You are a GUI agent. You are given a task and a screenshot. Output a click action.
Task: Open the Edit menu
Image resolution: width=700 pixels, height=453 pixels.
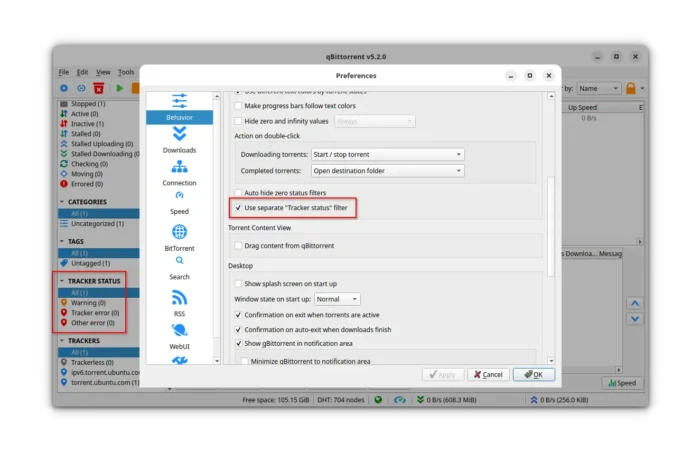click(x=82, y=72)
